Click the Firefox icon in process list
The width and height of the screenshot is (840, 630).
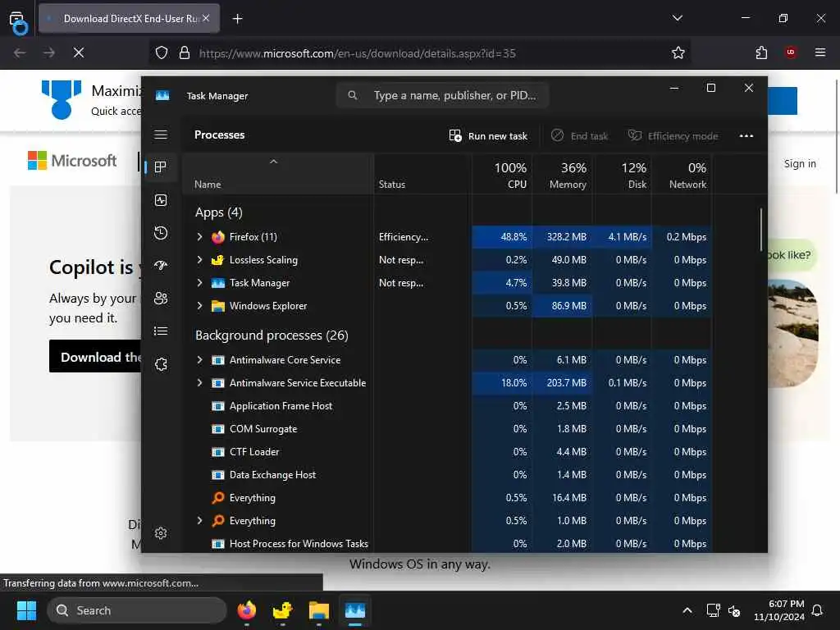218,237
